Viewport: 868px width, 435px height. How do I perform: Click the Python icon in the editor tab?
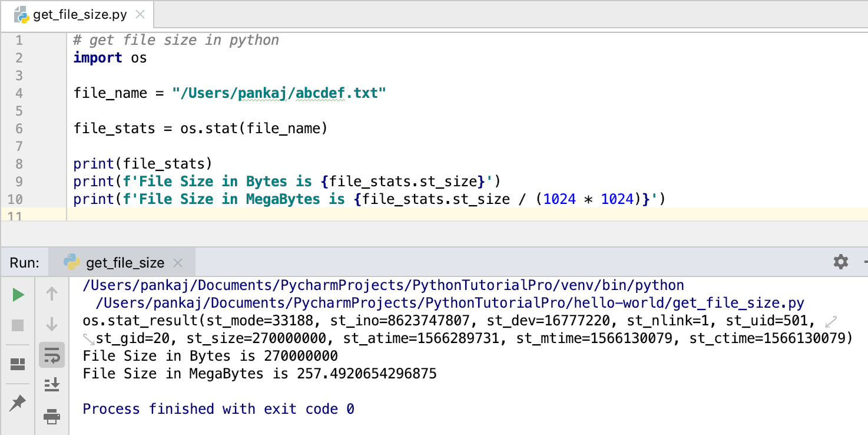[x=22, y=15]
